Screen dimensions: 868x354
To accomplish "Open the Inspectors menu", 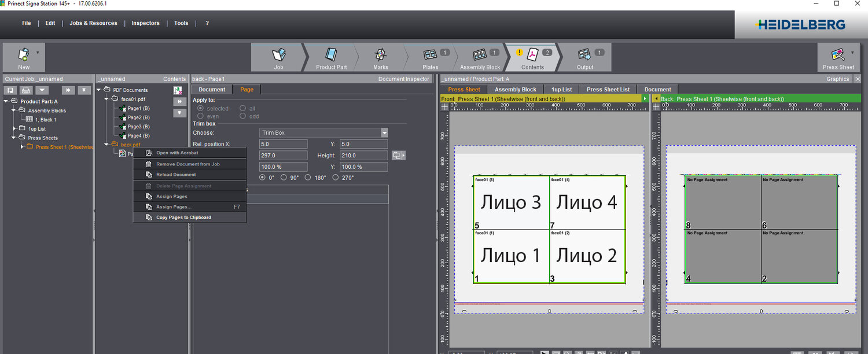I will [x=145, y=23].
